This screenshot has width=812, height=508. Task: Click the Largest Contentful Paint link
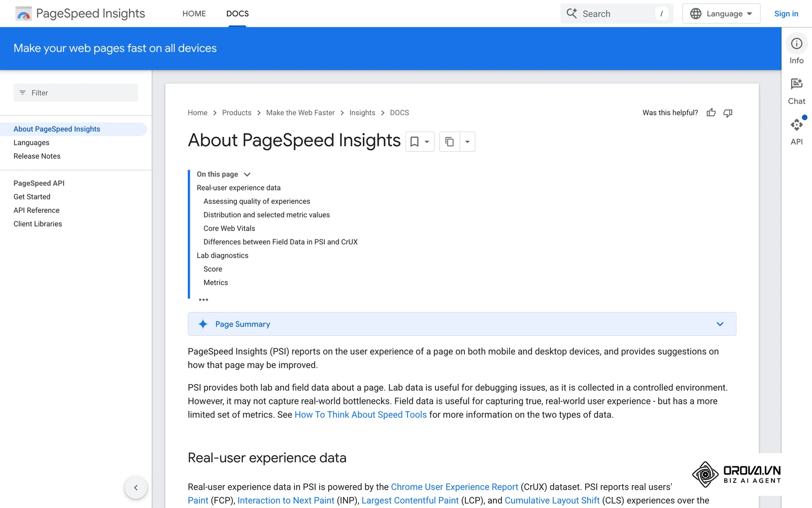[410, 500]
